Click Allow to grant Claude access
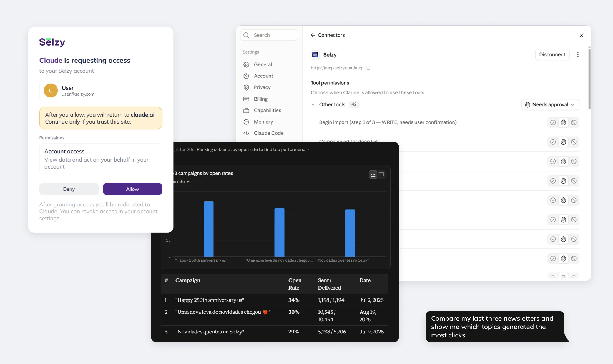Screen dimensions: 613x364 (x=132, y=189)
